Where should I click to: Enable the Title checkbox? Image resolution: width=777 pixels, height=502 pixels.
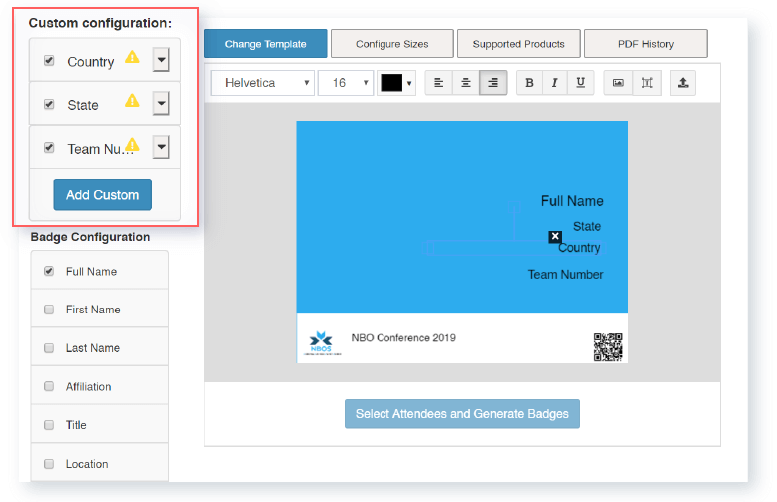coord(49,425)
